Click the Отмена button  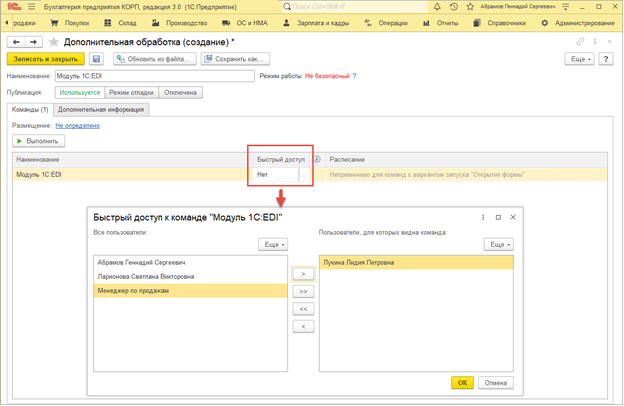pyautogui.click(x=495, y=383)
